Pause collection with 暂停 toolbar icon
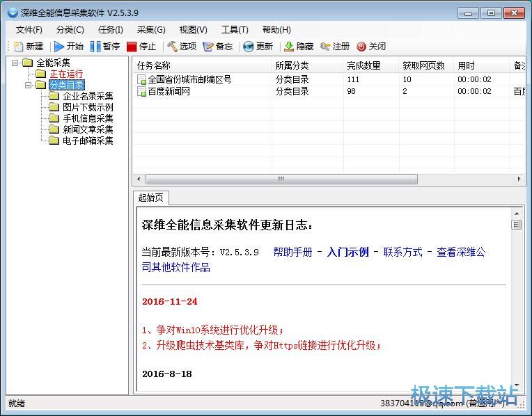Image resolution: width=532 pixels, height=416 pixels. pyautogui.click(x=95, y=47)
